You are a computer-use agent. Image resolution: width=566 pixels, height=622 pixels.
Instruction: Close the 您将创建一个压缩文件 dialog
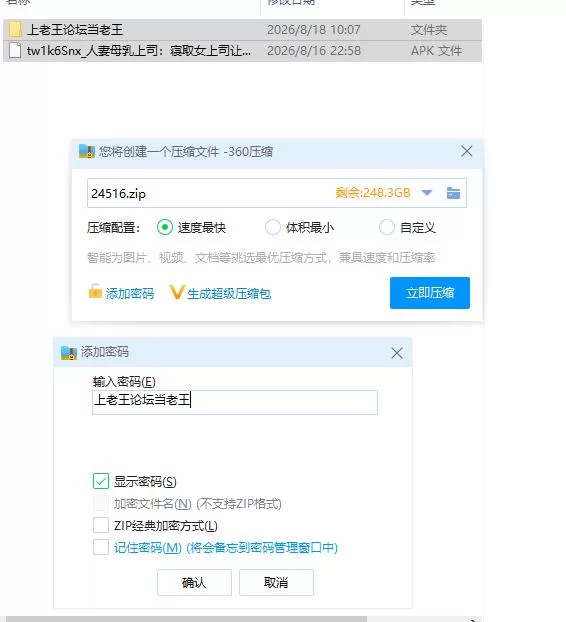(467, 151)
